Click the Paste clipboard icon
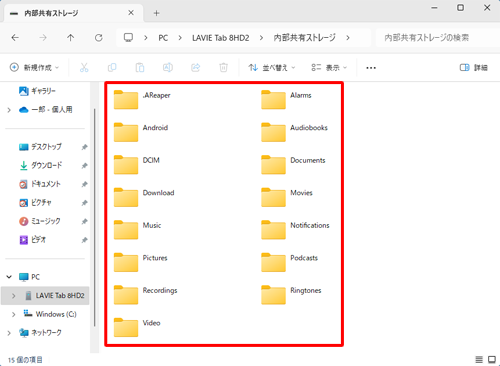The height and width of the screenshot is (366, 500). [140, 68]
